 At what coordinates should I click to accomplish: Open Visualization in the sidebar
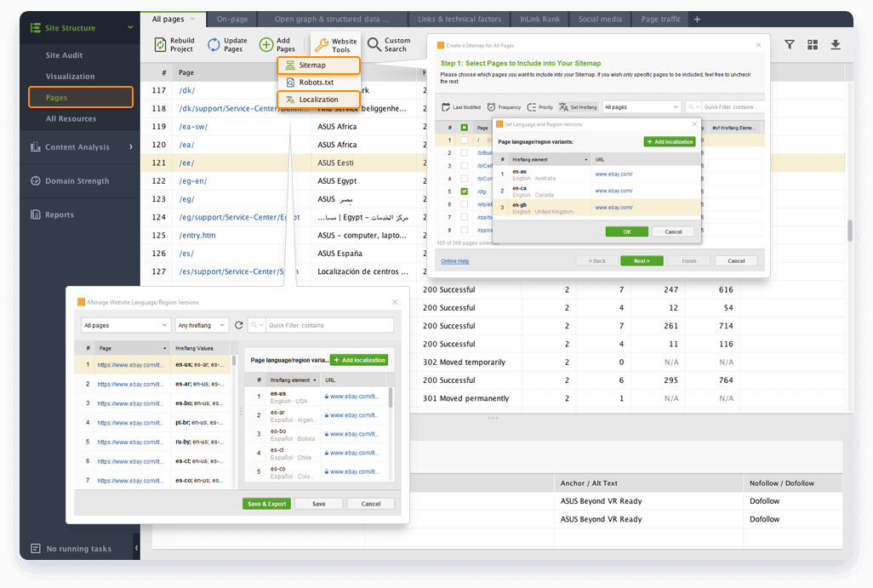click(x=70, y=77)
